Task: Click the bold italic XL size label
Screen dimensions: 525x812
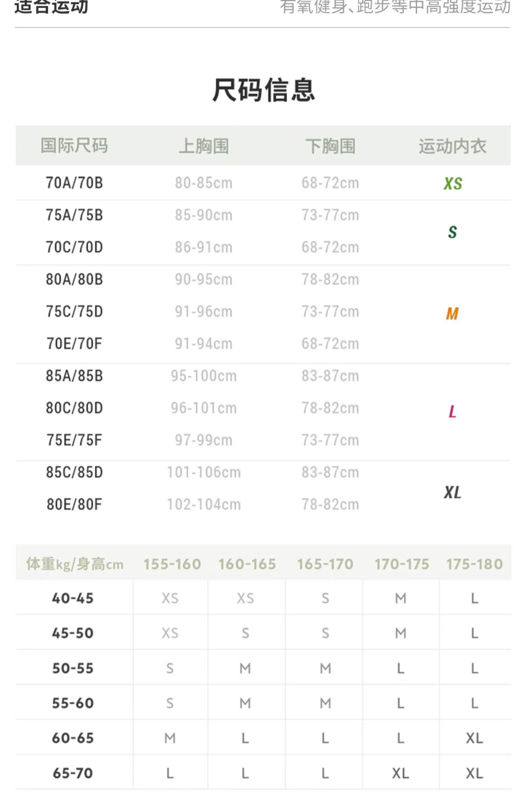Action: (452, 492)
